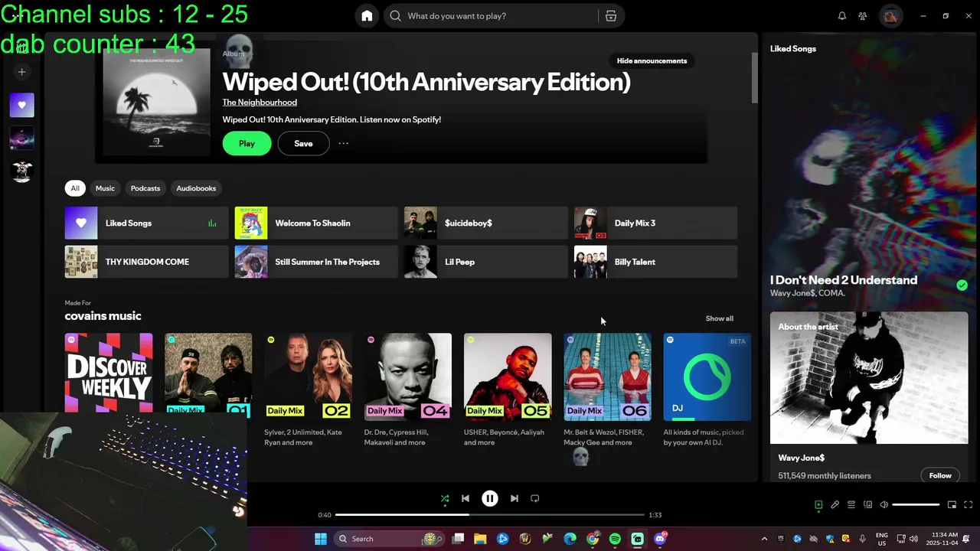Open the Billy Talent tile
Viewport: 980px width, 551px height.
pos(655,262)
